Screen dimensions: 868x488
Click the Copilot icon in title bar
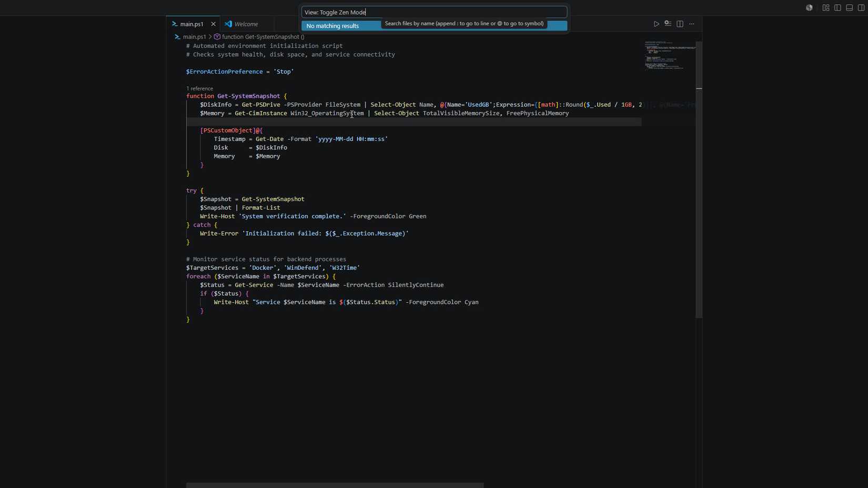[x=809, y=7]
